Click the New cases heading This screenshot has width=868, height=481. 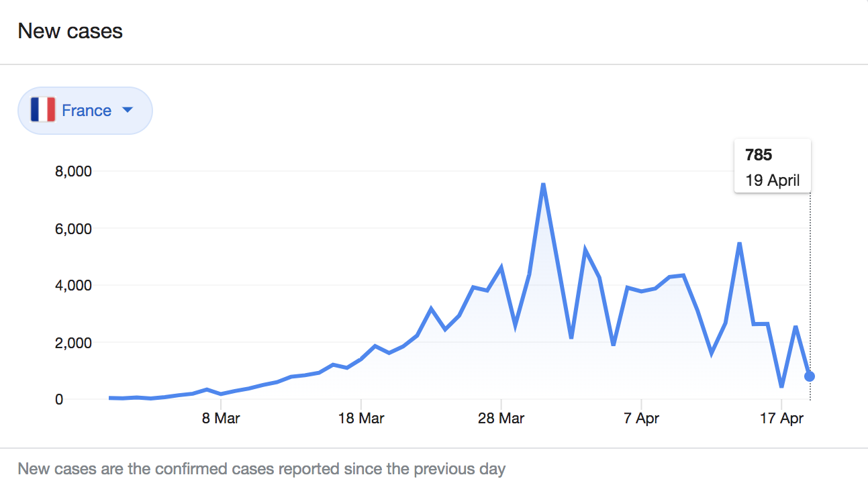point(70,31)
